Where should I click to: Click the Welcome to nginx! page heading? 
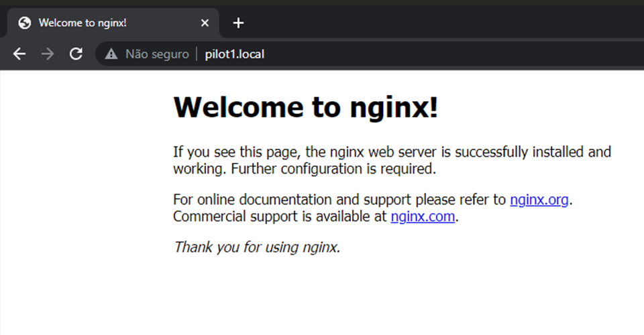point(306,107)
